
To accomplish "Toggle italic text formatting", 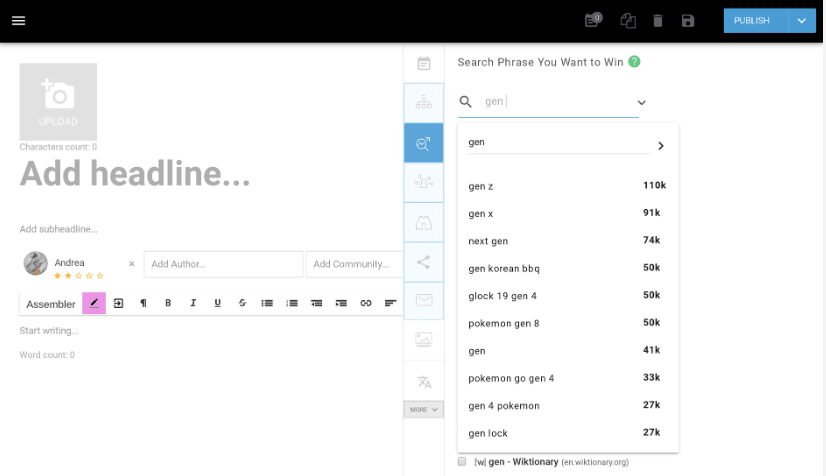I will click(193, 303).
